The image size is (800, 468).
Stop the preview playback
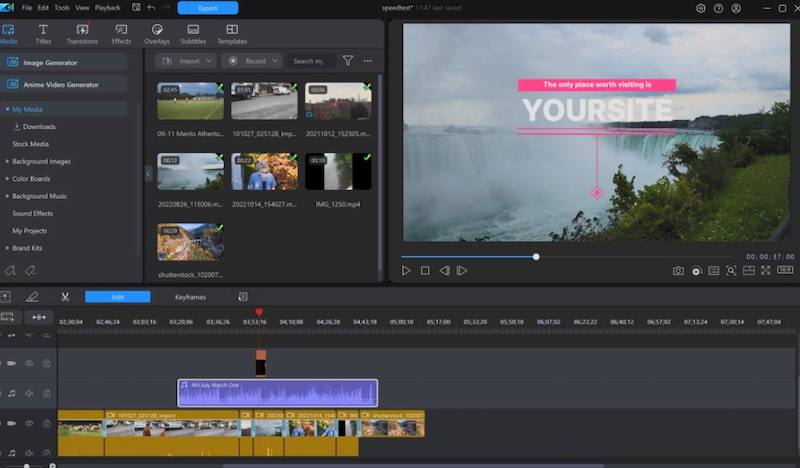point(425,270)
